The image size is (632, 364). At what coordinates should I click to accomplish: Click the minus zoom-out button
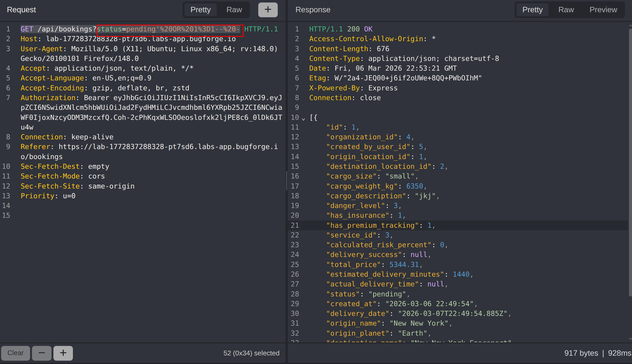(41, 353)
